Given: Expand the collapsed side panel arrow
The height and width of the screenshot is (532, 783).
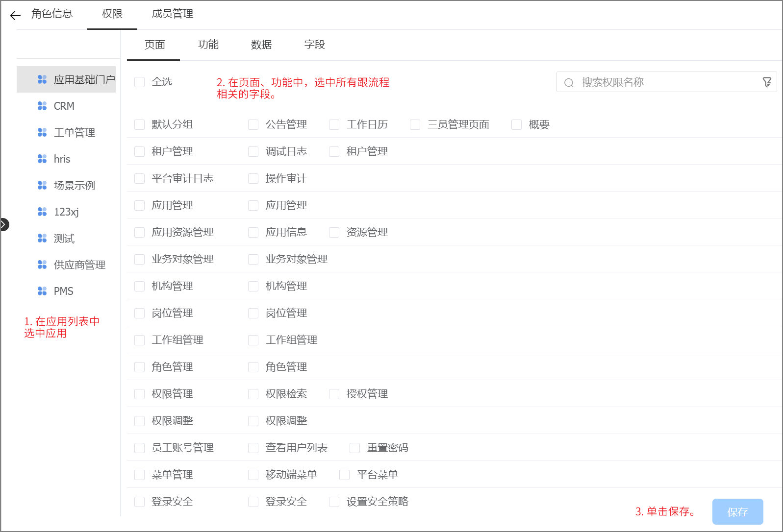Looking at the screenshot, I should (4, 224).
